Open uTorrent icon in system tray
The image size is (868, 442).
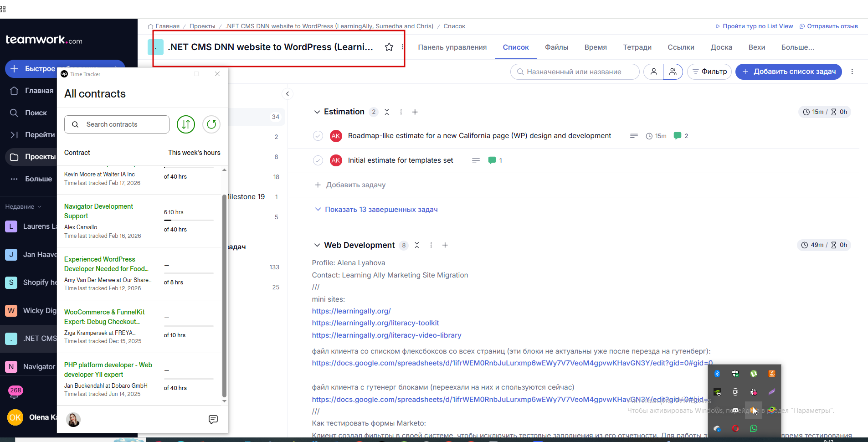(754, 374)
